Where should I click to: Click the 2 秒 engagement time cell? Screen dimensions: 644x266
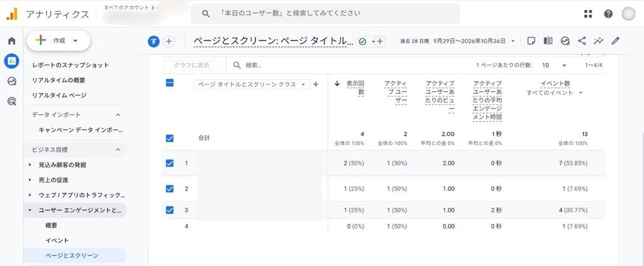(496, 210)
